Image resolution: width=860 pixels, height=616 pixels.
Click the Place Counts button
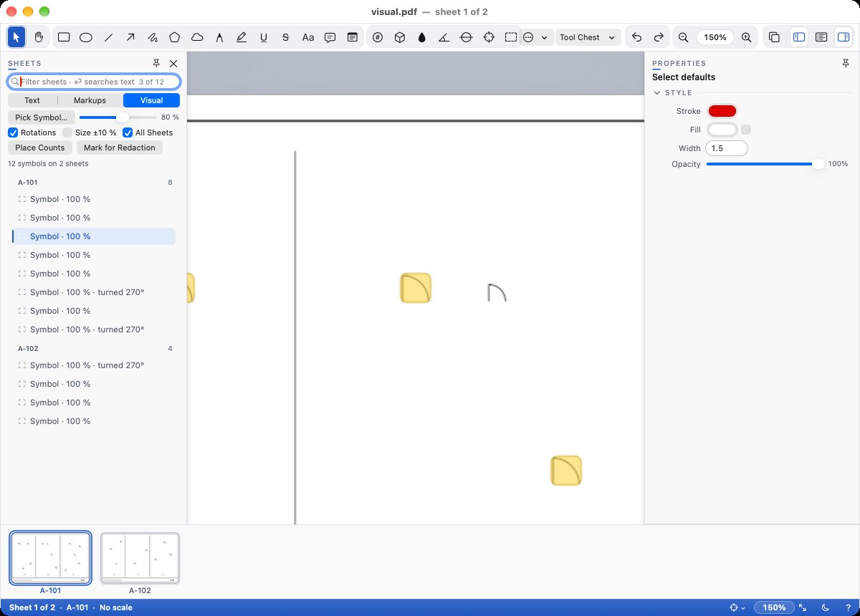point(40,148)
